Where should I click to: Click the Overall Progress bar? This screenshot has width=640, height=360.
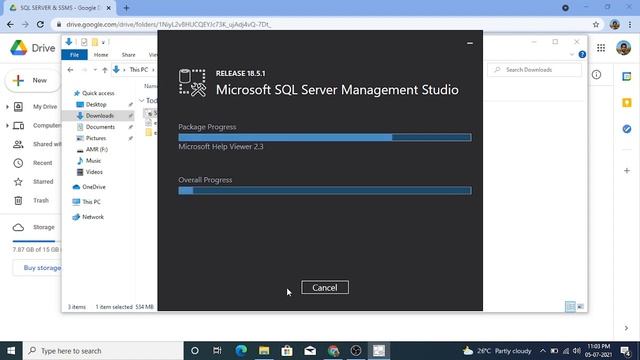pyautogui.click(x=325, y=190)
